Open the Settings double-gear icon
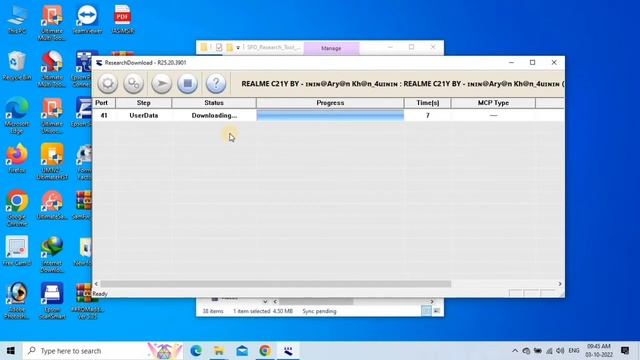640x360 pixels. point(133,83)
